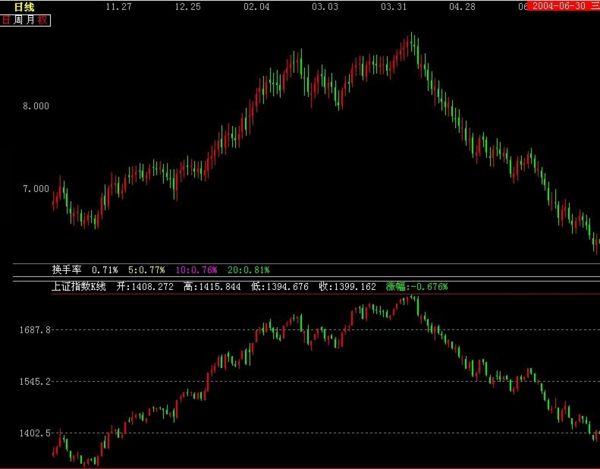Image resolution: width=600 pixels, height=469 pixels.
Task: Switch to the 周 (weekly) period tab
Action: tap(18, 20)
